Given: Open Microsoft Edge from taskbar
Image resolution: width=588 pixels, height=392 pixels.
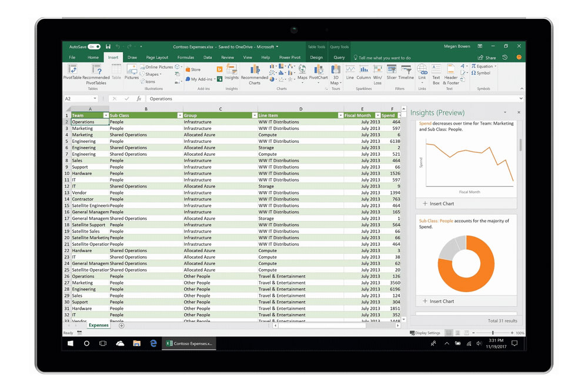Looking at the screenshot, I should pyautogui.click(x=153, y=343).
